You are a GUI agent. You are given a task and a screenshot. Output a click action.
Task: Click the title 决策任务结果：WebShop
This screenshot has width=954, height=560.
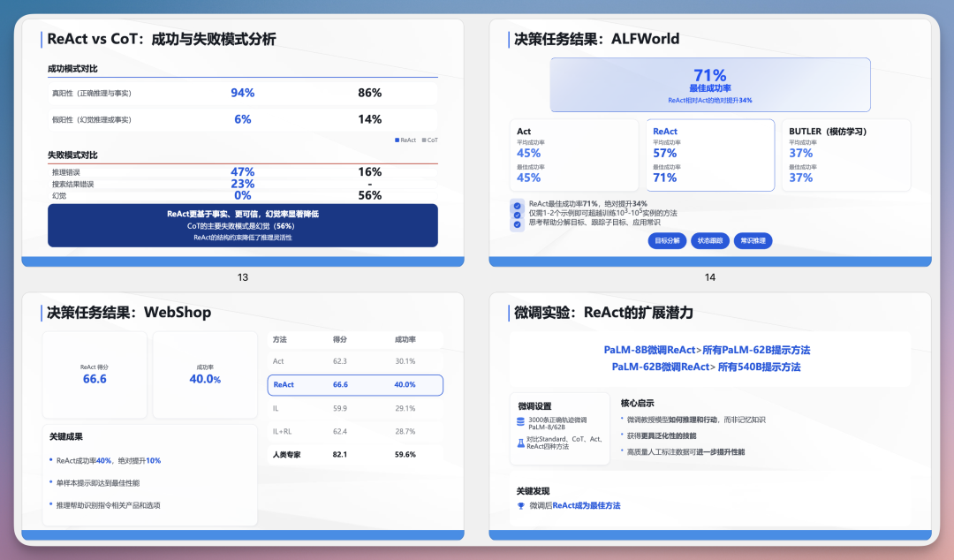coord(129,313)
